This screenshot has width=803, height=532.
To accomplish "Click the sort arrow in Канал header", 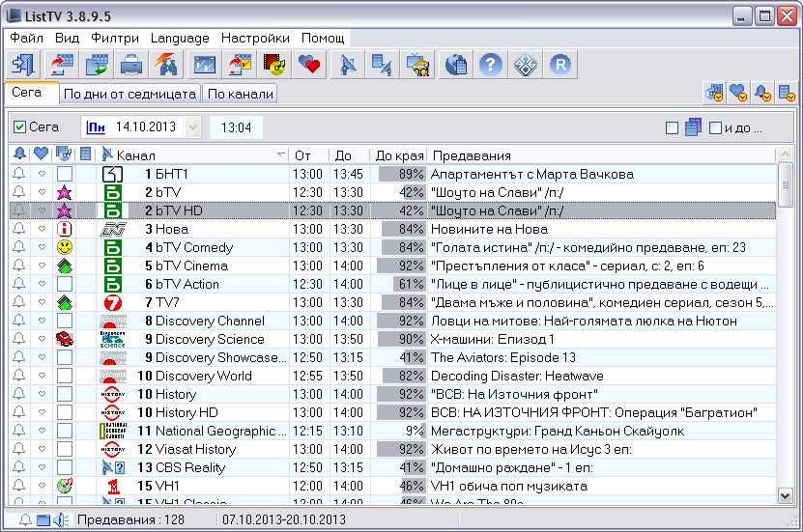I will [x=280, y=154].
